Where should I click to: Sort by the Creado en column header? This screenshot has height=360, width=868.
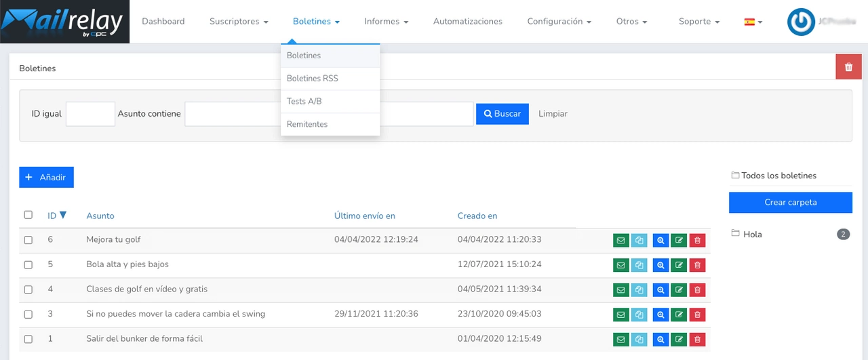(477, 216)
